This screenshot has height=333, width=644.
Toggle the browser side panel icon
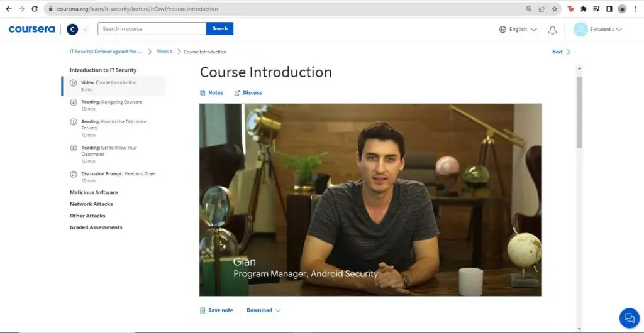(x=609, y=9)
